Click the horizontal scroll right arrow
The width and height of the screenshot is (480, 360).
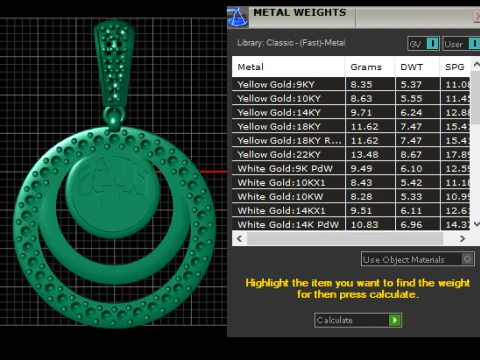pyautogui.click(x=462, y=238)
